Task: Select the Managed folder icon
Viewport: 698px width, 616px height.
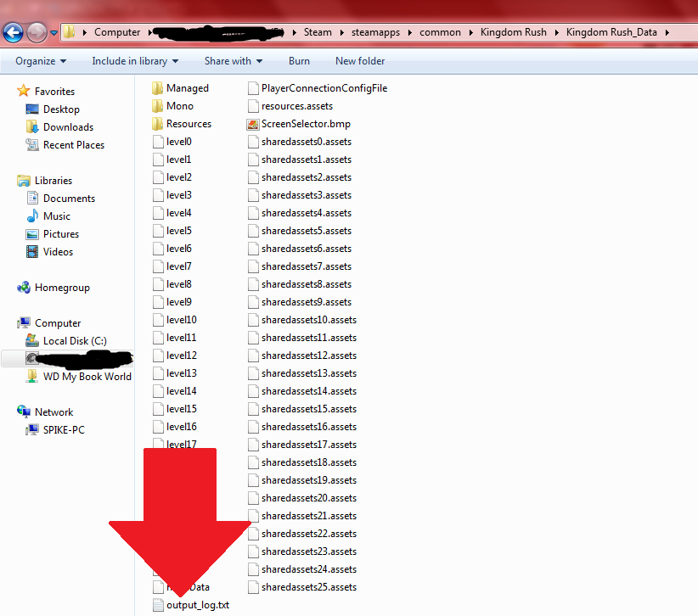Action: 157,88
